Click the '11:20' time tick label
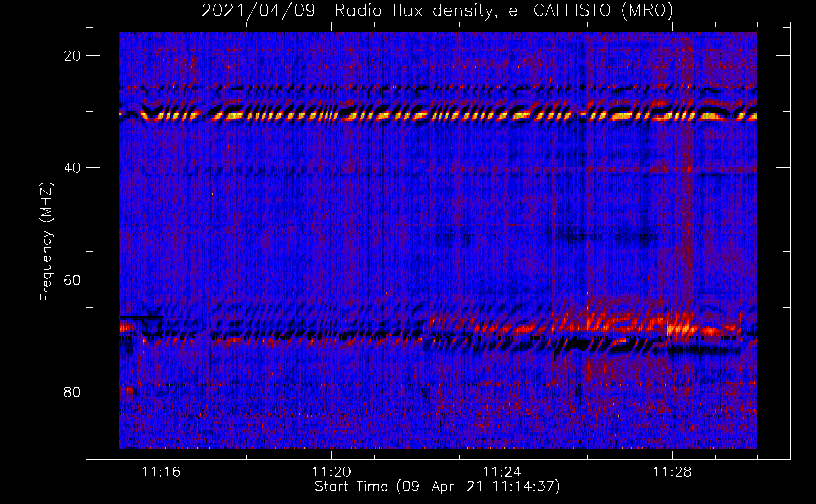Image resolution: width=816 pixels, height=504 pixels. pos(331,472)
